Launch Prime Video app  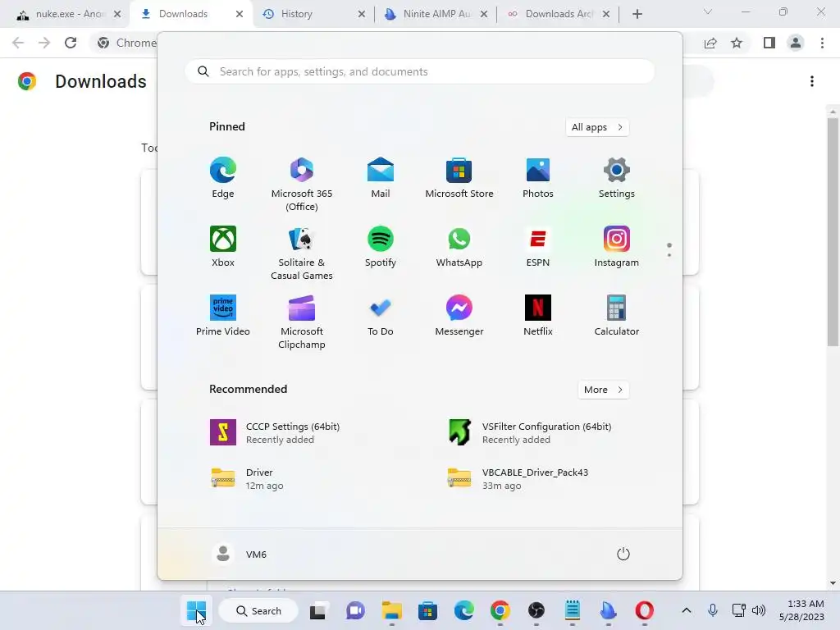click(x=223, y=316)
